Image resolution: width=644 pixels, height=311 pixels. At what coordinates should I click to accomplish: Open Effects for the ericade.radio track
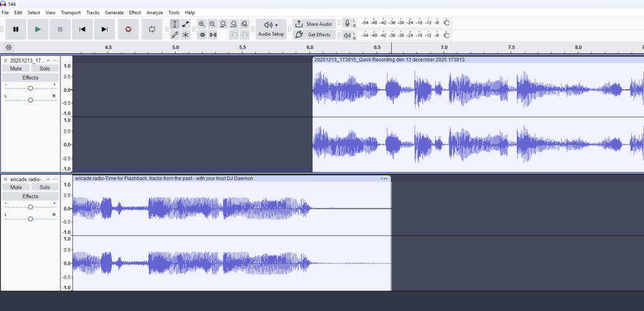tap(30, 197)
